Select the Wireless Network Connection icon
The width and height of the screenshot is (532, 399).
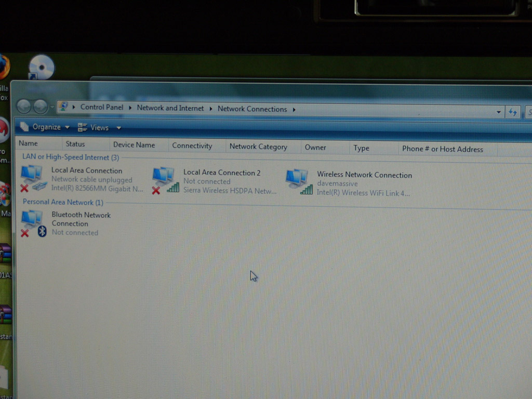pos(299,182)
